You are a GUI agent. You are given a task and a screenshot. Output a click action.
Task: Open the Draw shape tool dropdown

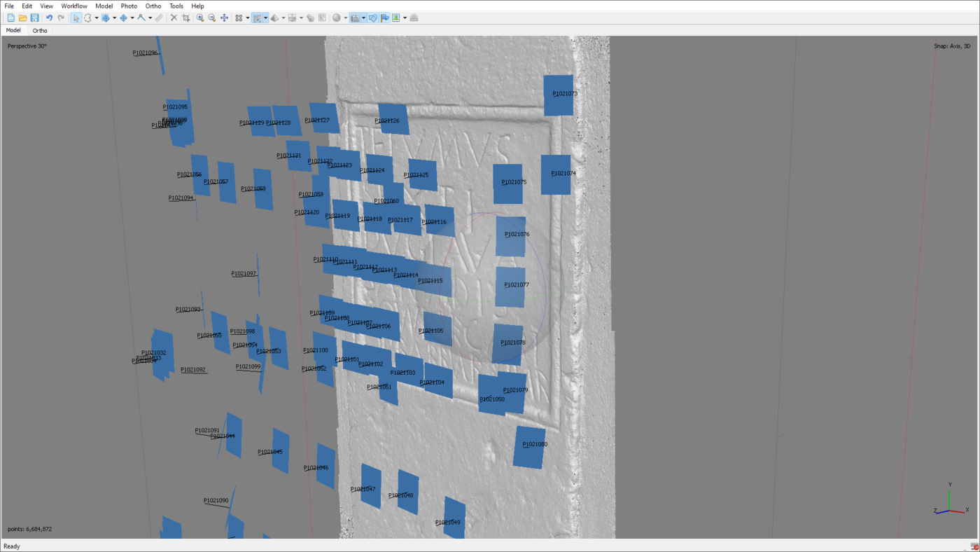(x=150, y=18)
